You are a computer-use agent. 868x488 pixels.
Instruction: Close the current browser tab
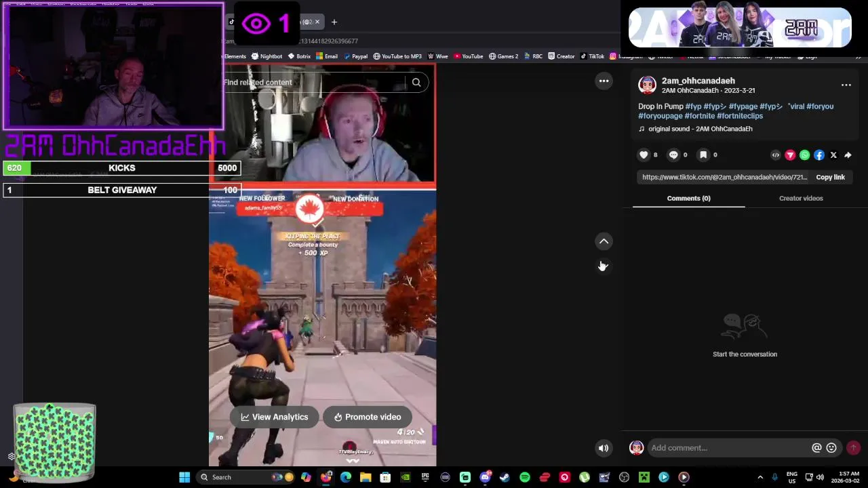(x=317, y=22)
